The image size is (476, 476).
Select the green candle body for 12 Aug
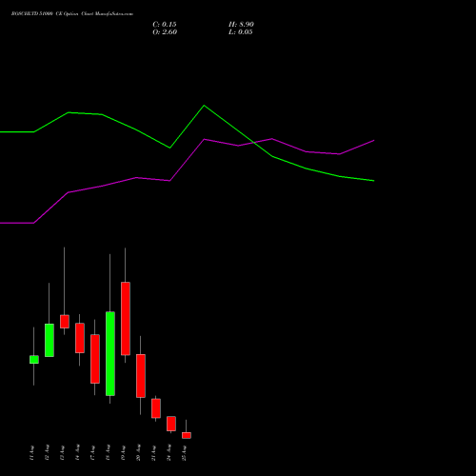point(50,340)
